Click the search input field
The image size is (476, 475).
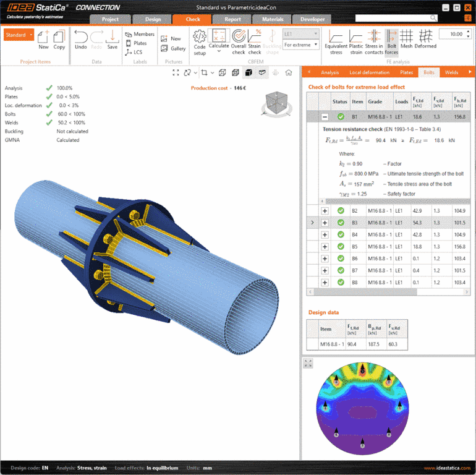[x=393, y=18]
